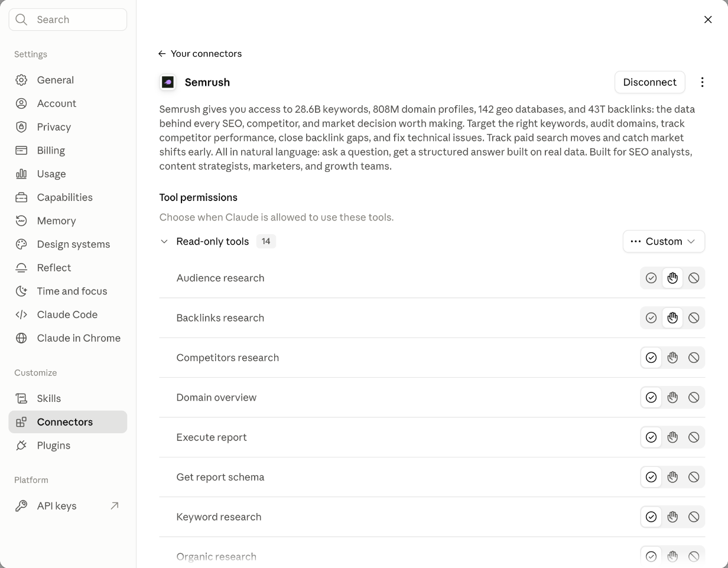Image resolution: width=728 pixels, height=568 pixels.
Task: Open the Skills page
Action: [68, 398]
